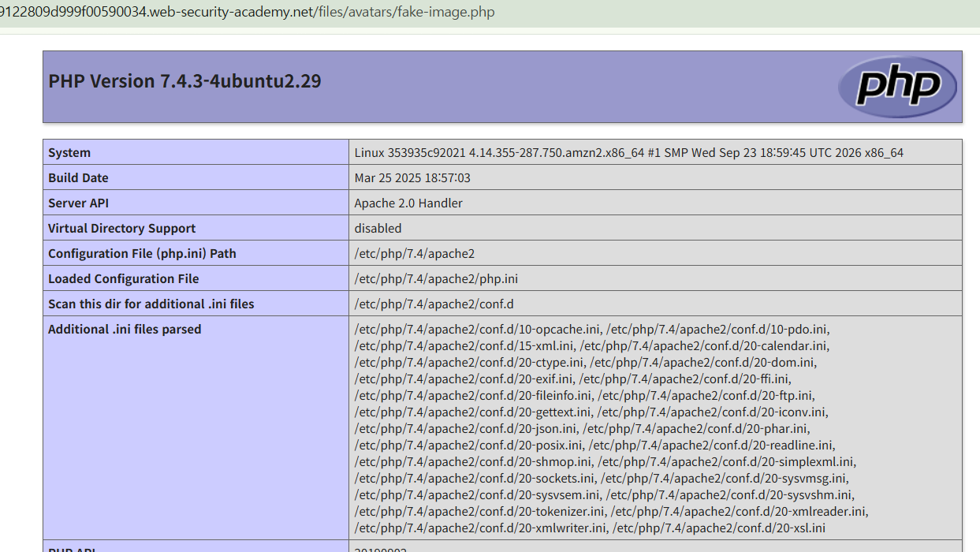Click the 20-exif.ini file path
The height and width of the screenshot is (552, 980).
coord(464,379)
